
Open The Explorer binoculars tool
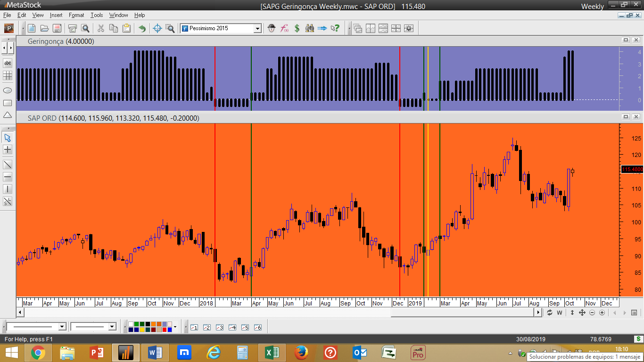(310, 28)
